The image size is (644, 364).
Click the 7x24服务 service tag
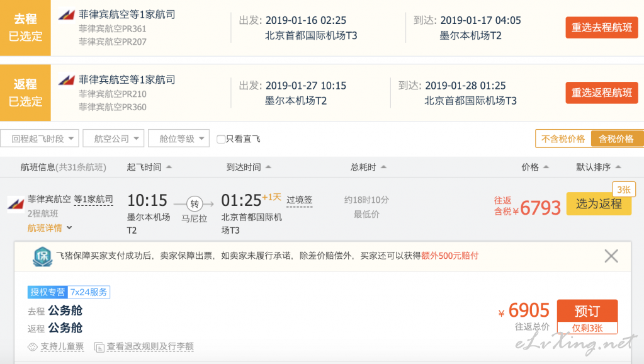point(89,292)
